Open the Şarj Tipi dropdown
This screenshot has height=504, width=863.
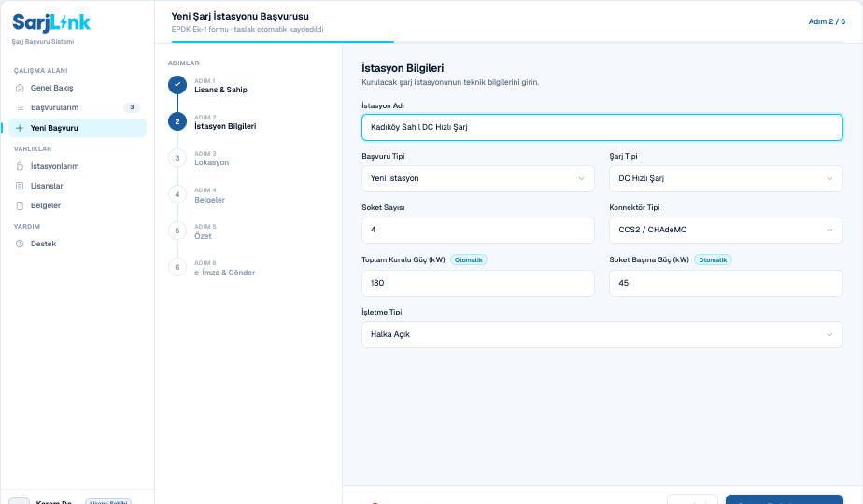[x=726, y=179]
